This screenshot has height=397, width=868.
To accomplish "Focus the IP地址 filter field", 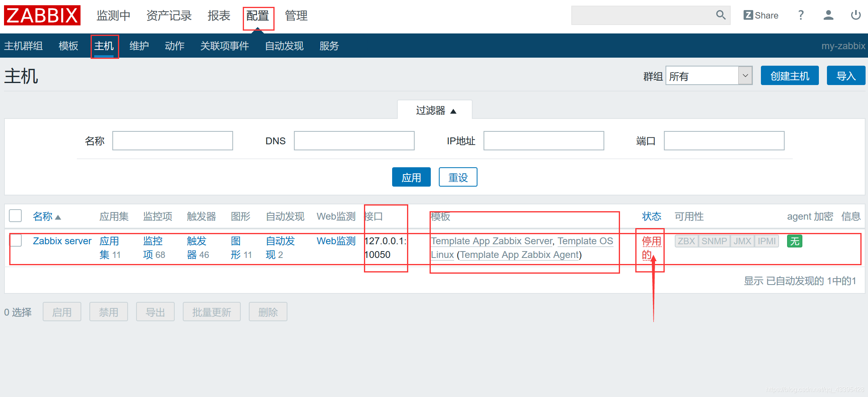I will 544,141.
